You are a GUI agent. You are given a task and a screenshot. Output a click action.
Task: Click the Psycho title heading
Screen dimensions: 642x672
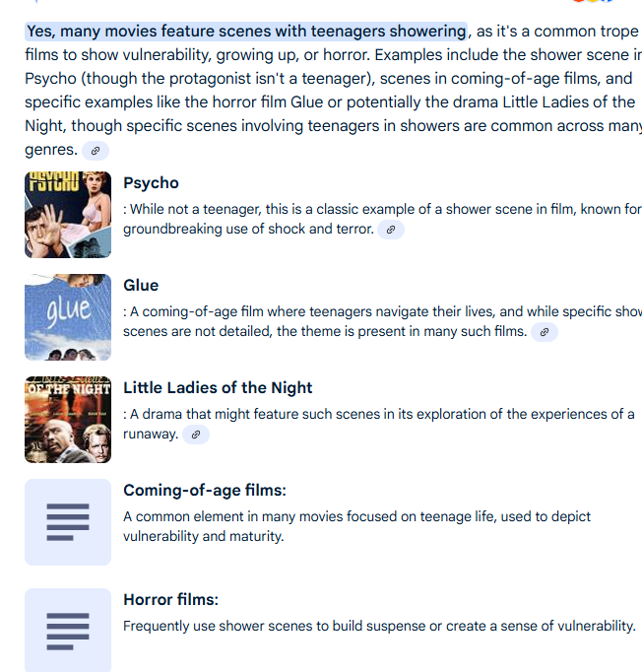(151, 183)
